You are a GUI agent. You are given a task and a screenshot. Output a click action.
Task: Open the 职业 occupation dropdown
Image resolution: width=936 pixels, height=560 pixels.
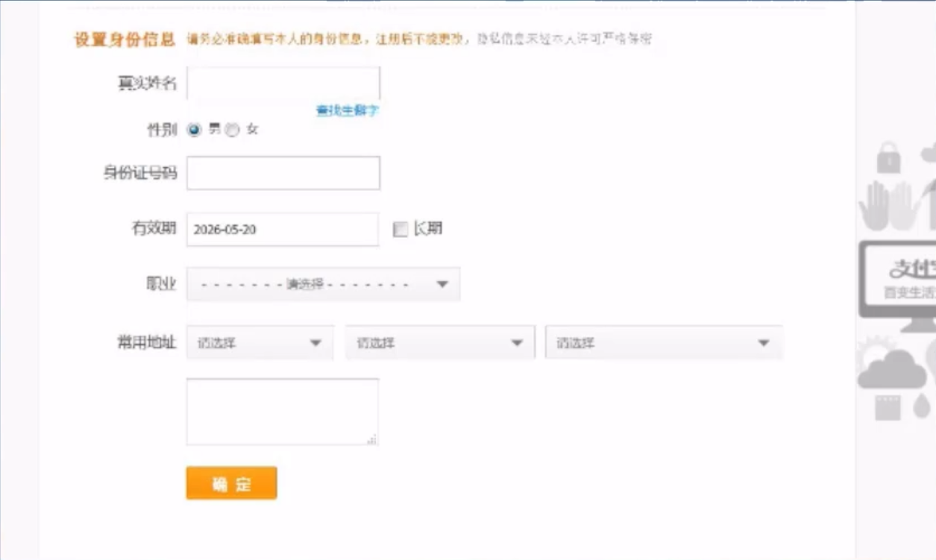click(323, 284)
